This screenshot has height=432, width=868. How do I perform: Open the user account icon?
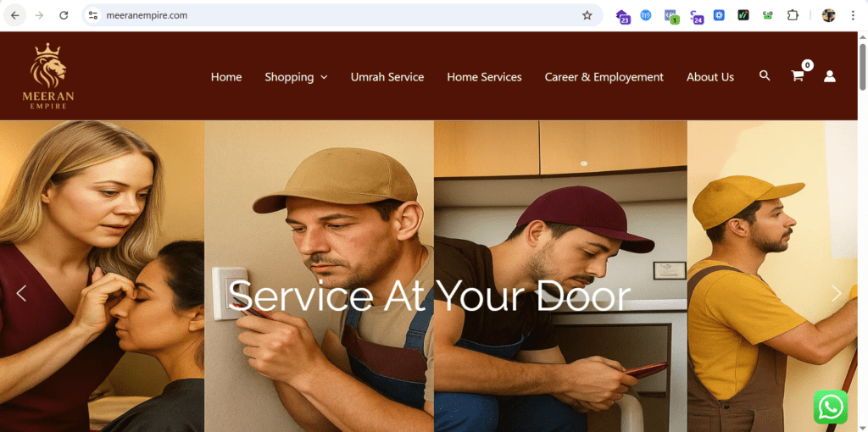pyautogui.click(x=829, y=76)
